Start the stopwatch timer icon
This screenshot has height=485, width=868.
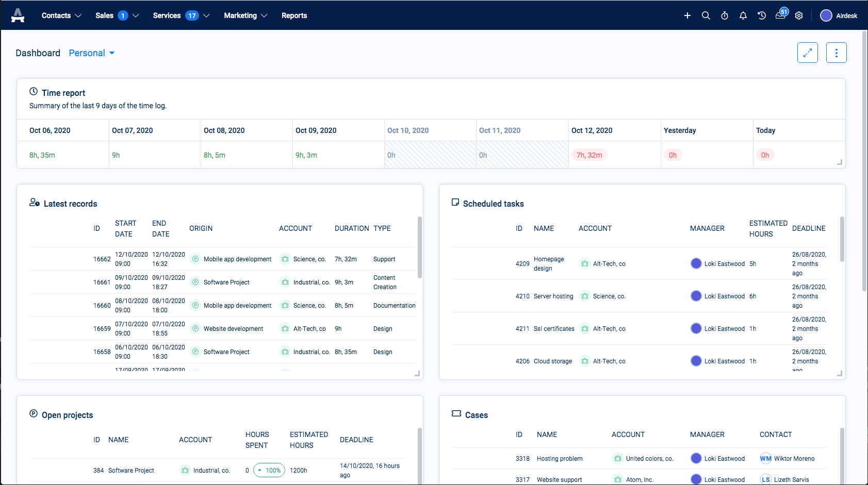724,15
